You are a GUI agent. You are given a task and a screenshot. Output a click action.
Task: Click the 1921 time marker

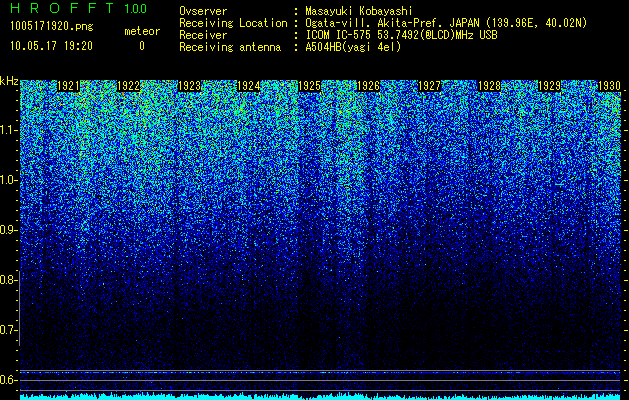point(69,86)
